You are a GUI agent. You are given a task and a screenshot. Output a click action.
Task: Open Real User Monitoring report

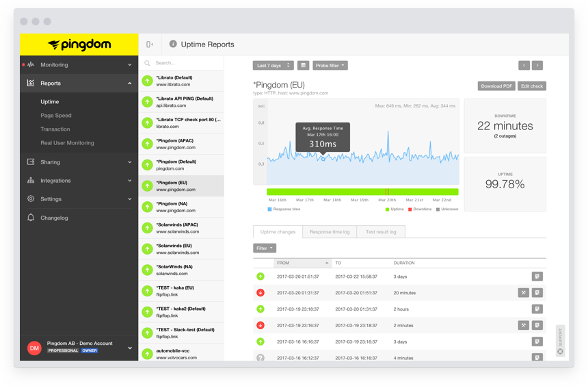coord(67,142)
